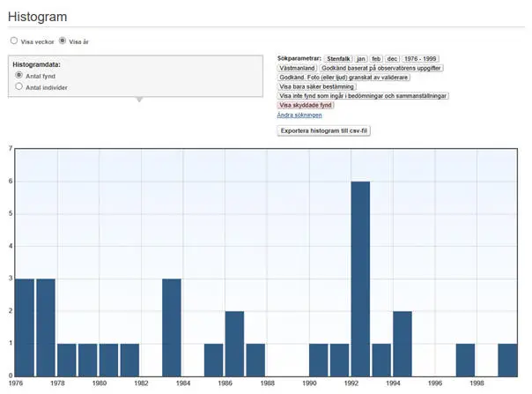This screenshot has width=532, height=394.
Task: Open the 'Ändra sökningen' link
Action: point(299,115)
